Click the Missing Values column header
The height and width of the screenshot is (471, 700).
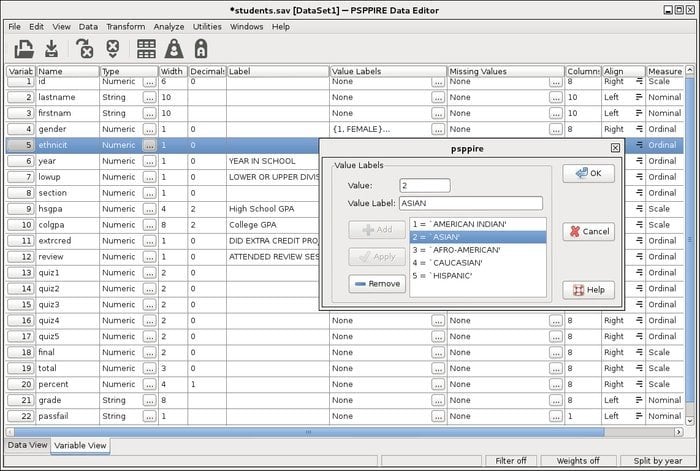point(506,71)
